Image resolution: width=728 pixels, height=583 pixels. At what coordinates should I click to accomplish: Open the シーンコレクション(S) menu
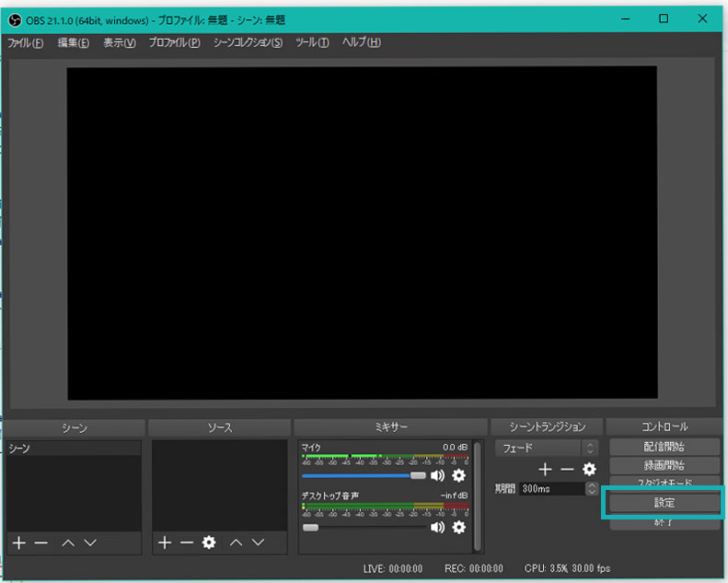click(x=248, y=43)
